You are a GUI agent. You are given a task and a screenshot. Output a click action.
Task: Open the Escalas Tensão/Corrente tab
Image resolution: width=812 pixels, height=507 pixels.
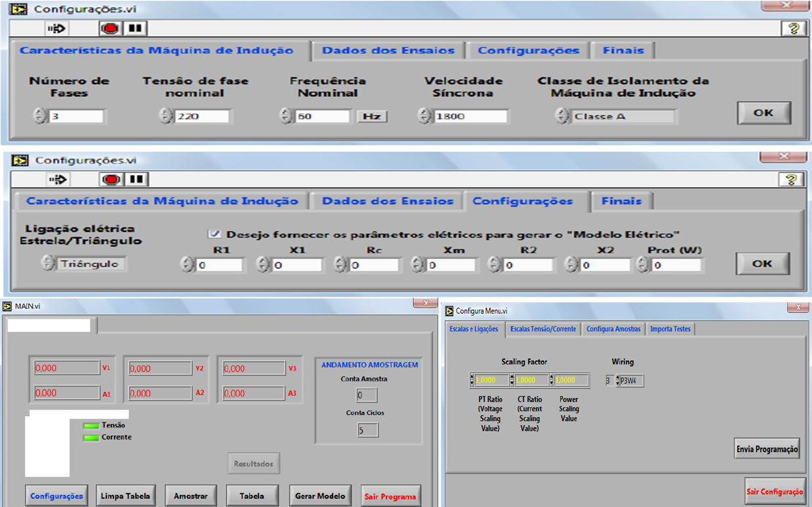point(543,329)
